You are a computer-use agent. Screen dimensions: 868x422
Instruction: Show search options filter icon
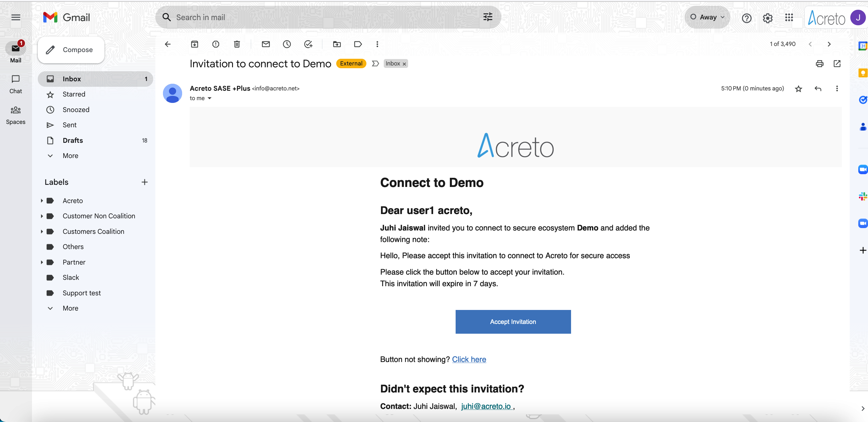488,17
